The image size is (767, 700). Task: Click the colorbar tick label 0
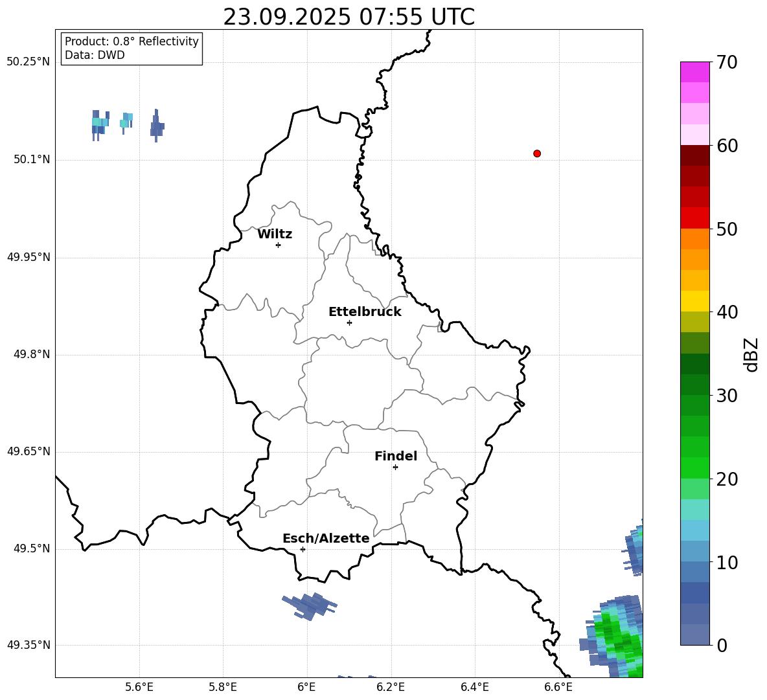[x=722, y=645]
